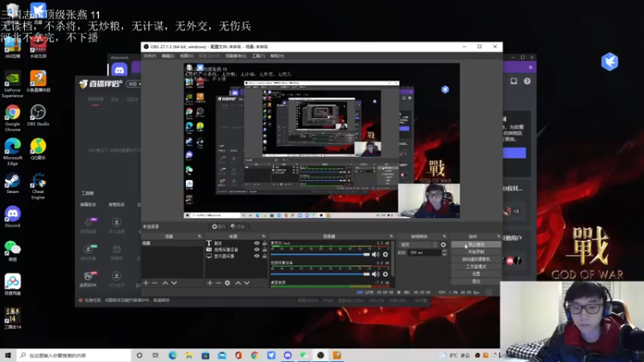The image size is (644, 362).
Task: Select the 视频采集设备 source row
Action: [236, 249]
